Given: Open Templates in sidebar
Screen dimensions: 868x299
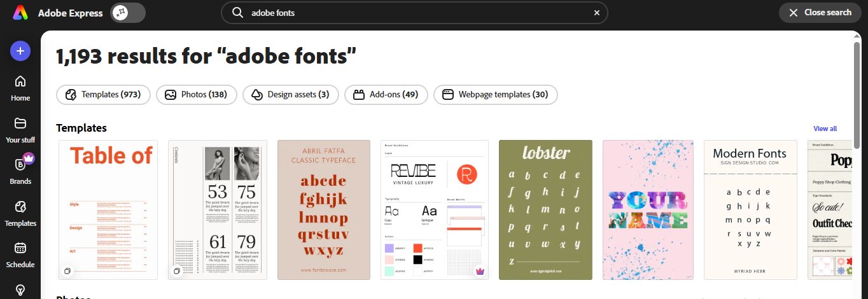Looking at the screenshot, I should coord(20,214).
